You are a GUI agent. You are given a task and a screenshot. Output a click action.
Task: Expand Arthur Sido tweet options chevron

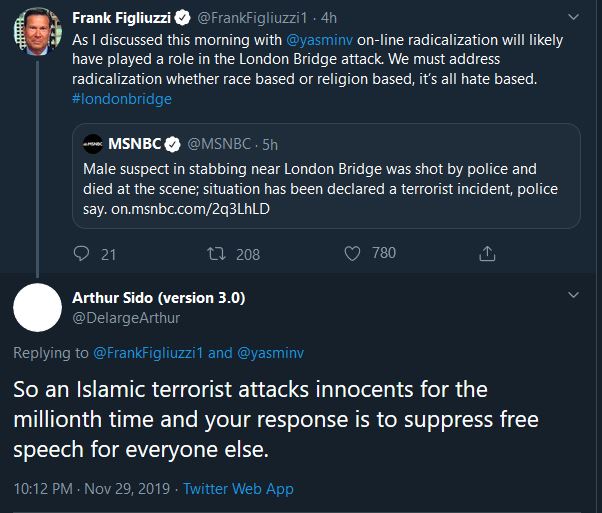[x=573, y=296]
